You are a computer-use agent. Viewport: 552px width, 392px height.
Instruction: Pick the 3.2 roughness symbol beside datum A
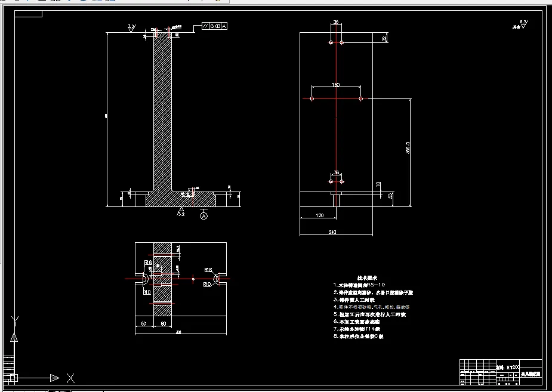pos(181,212)
